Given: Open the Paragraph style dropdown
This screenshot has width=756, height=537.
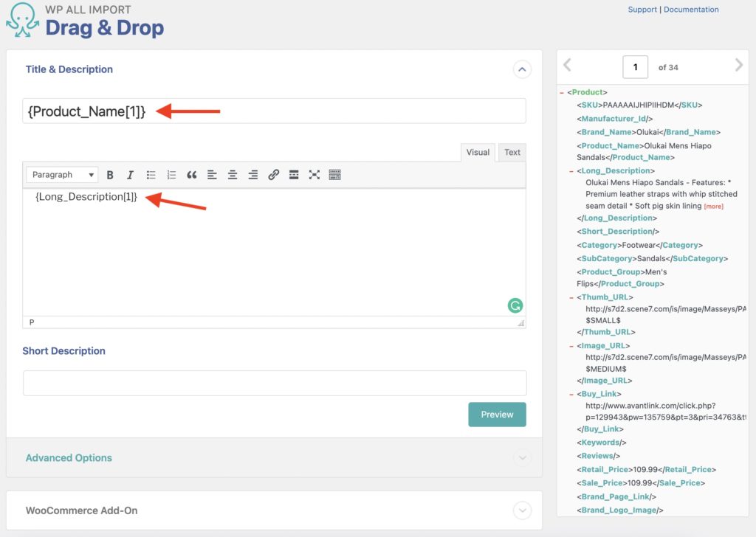Looking at the screenshot, I should coord(62,174).
